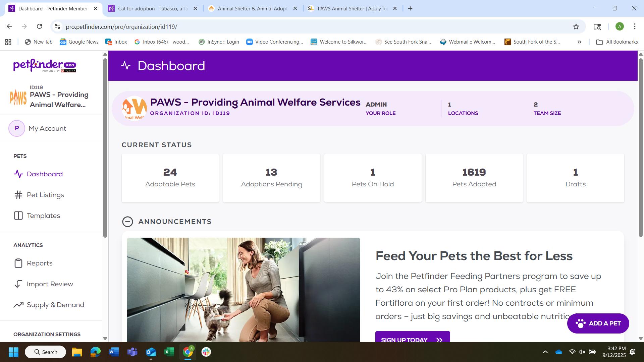Open the Templates sidebar item
Viewport: 644px width, 362px height.
click(x=37, y=216)
